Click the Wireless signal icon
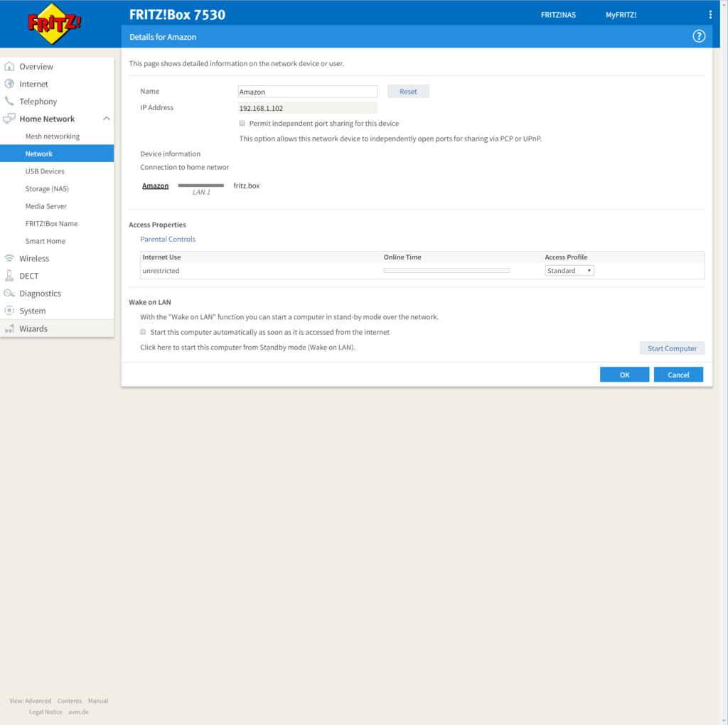This screenshot has height=725, width=728. coord(9,259)
